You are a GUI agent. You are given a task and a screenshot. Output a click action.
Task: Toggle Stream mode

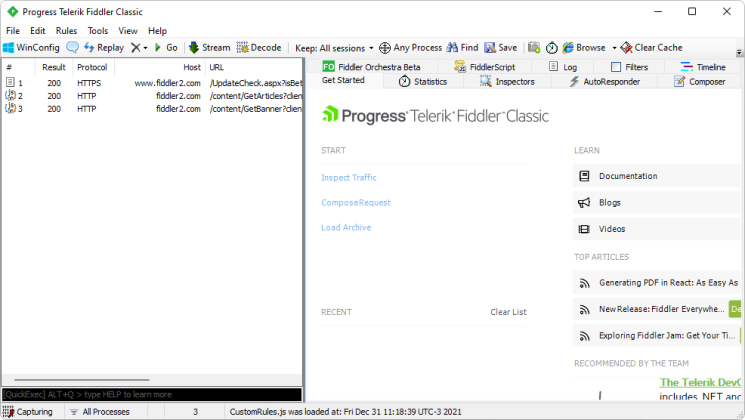pyautogui.click(x=210, y=48)
